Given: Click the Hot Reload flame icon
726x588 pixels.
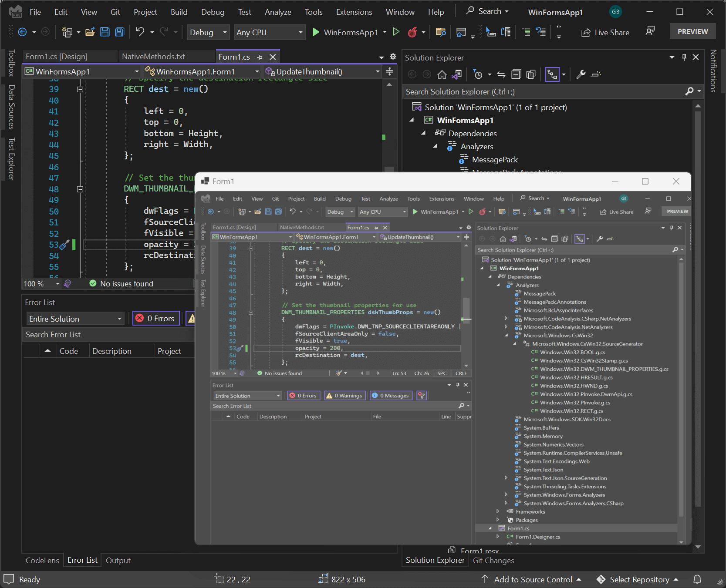Looking at the screenshot, I should (x=412, y=32).
